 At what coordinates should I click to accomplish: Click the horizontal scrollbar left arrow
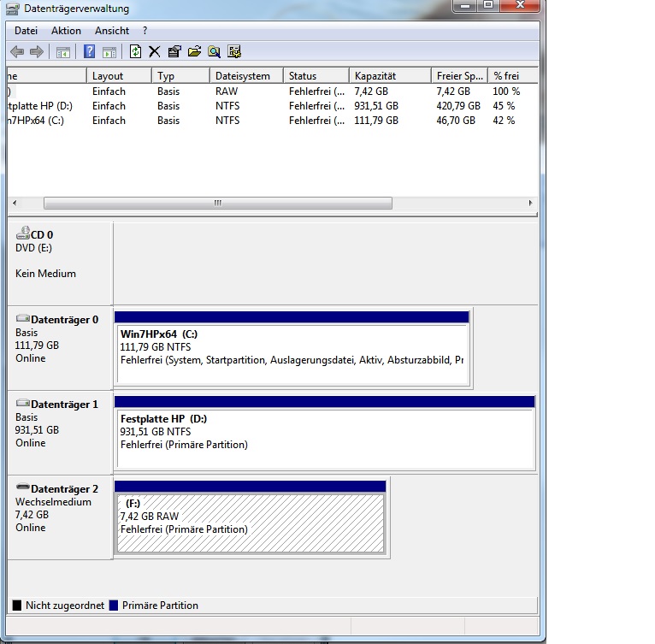[15, 203]
